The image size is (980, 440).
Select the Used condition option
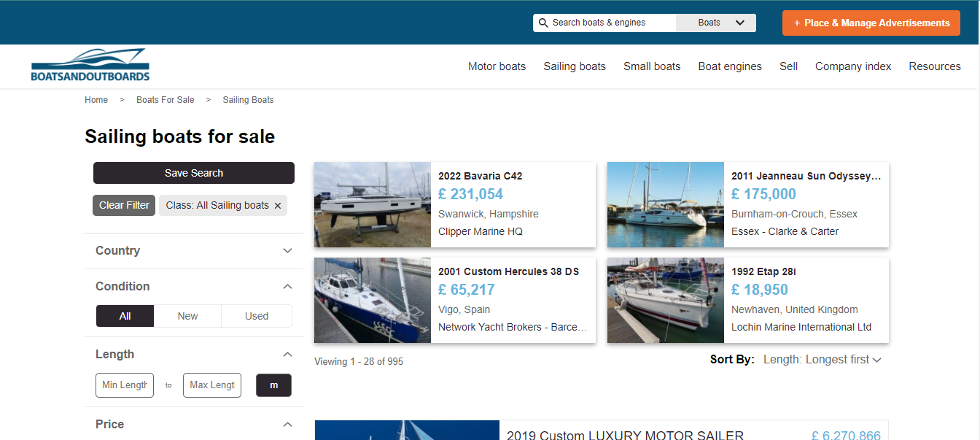[257, 316]
